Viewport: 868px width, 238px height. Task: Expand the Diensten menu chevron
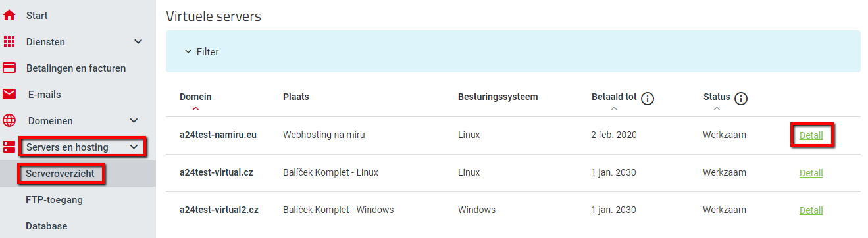point(138,41)
